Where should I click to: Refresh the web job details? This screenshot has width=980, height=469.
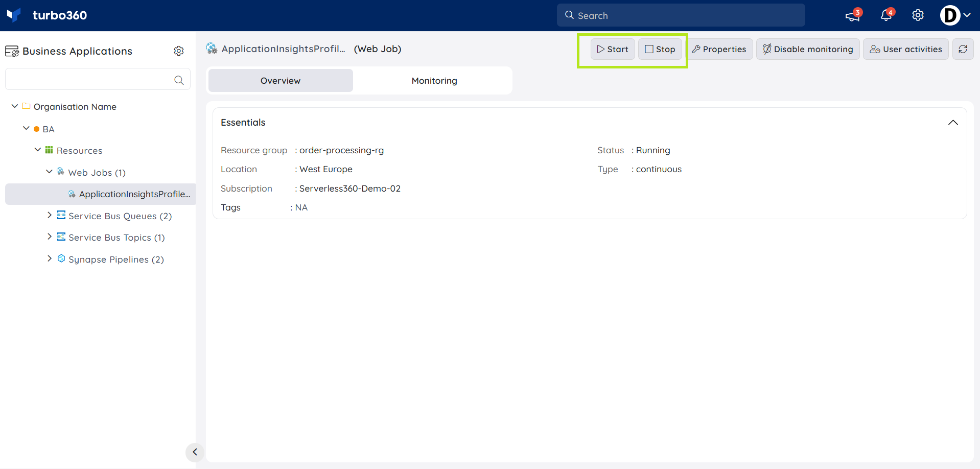963,49
